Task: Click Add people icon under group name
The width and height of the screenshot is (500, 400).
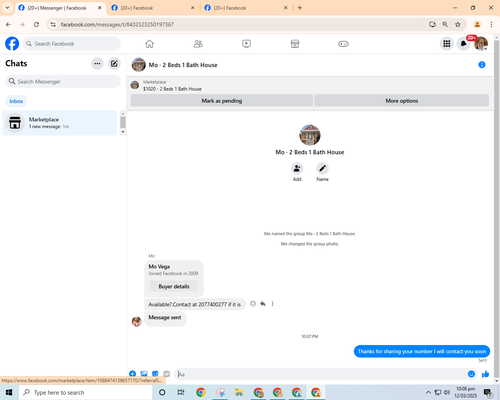Action: click(x=297, y=168)
